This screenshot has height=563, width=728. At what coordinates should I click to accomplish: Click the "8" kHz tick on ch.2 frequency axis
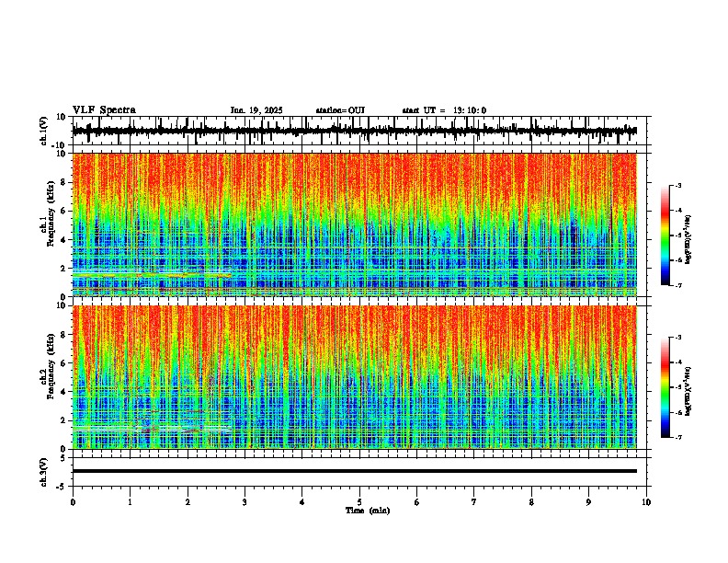pyautogui.click(x=64, y=335)
